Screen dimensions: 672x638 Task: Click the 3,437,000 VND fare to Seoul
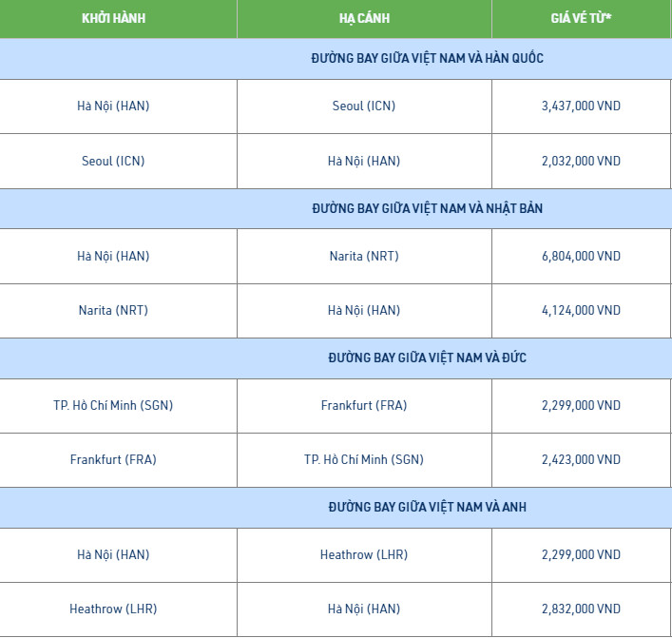(x=581, y=106)
